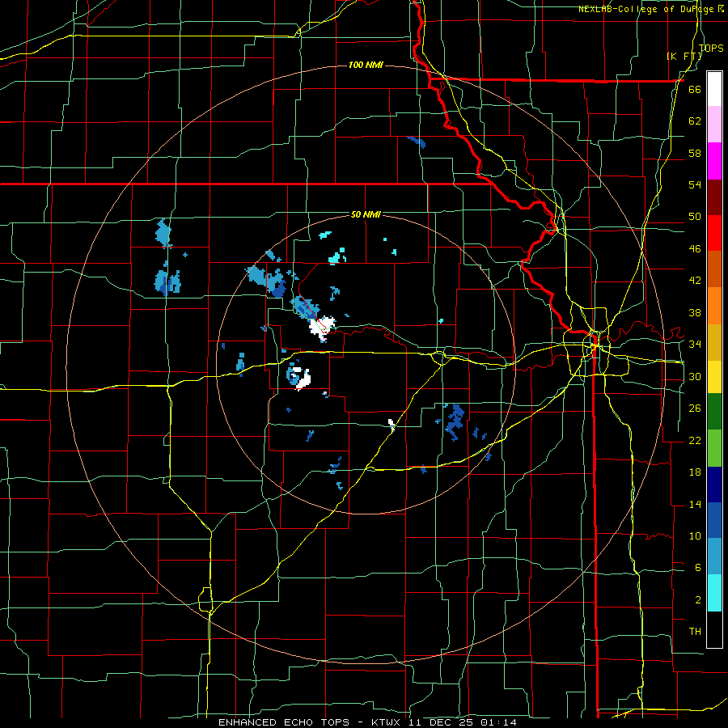728x728 pixels.
Task: Click the light pink legend swatch
Action: (x=714, y=125)
